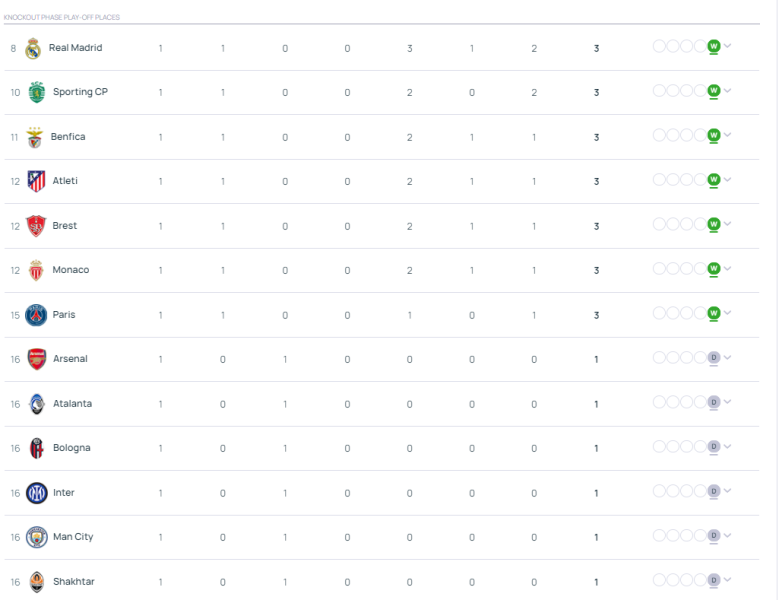Expand the Brest row details chevron
The image size is (779, 600).
click(728, 224)
